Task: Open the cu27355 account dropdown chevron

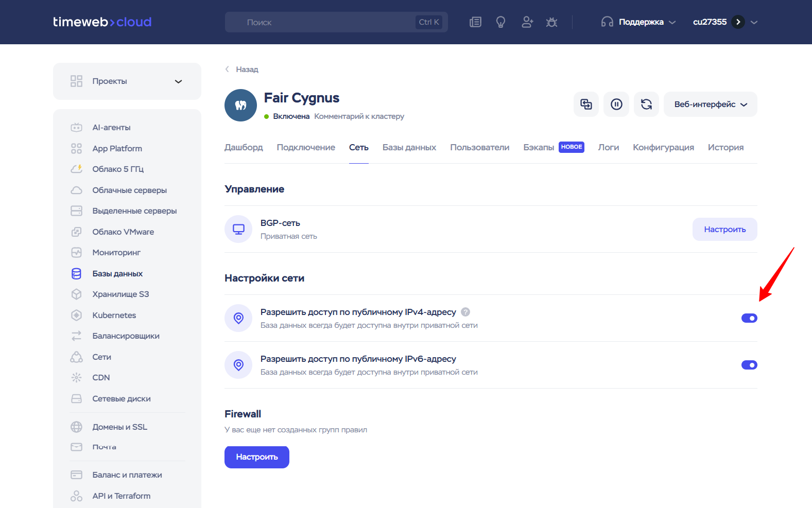Action: click(754, 22)
